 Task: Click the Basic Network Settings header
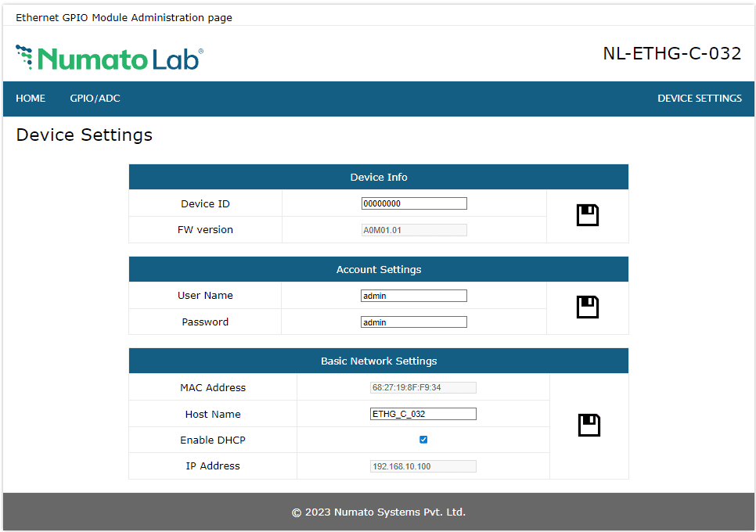pos(379,361)
